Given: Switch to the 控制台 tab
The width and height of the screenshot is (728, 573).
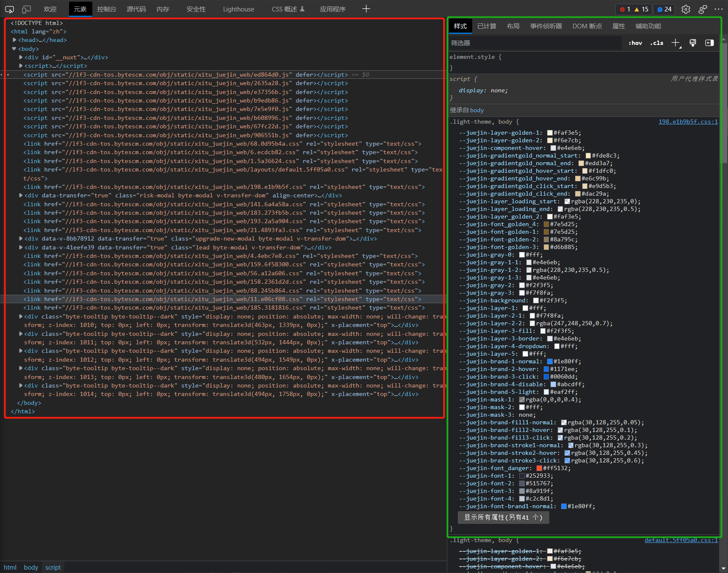Looking at the screenshot, I should 106,9.
